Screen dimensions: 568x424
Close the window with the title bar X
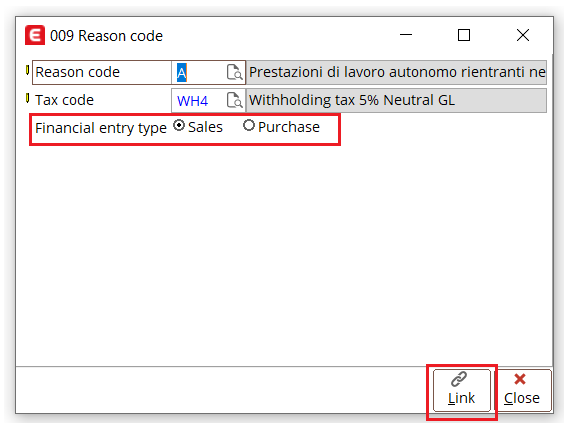coord(523,35)
